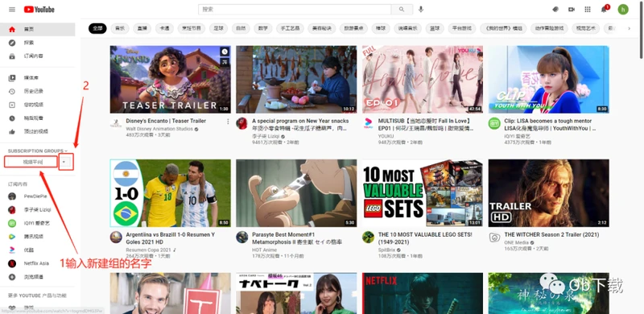Open the hamburger guide menu
The width and height of the screenshot is (644, 314).
(12, 10)
